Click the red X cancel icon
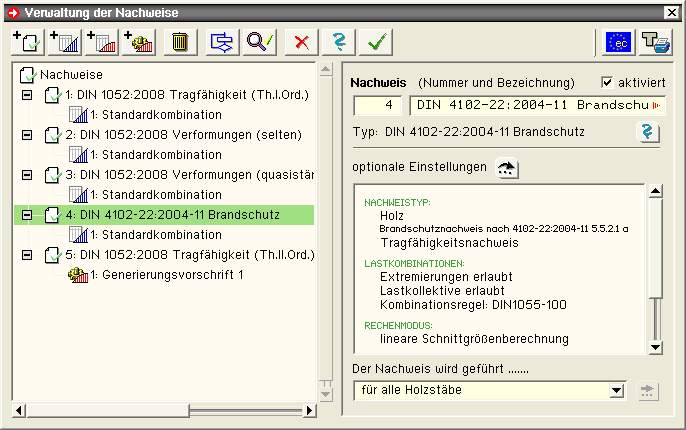 click(x=299, y=42)
